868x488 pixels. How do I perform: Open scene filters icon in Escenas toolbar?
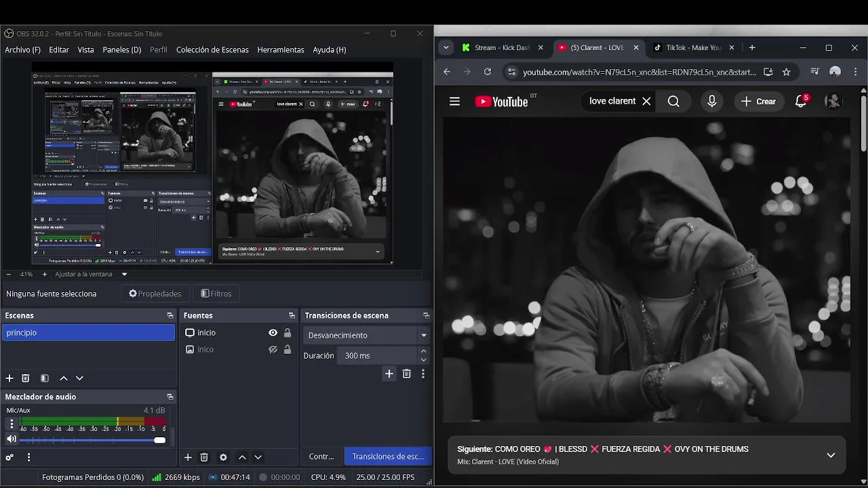click(x=45, y=378)
